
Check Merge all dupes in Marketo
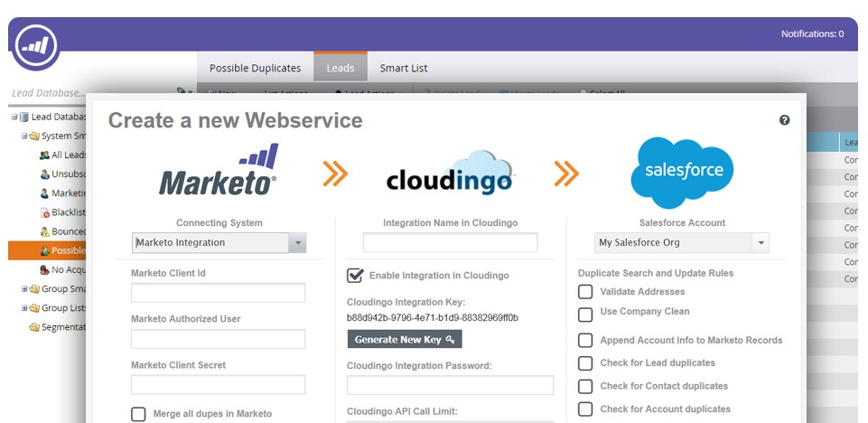click(x=138, y=414)
